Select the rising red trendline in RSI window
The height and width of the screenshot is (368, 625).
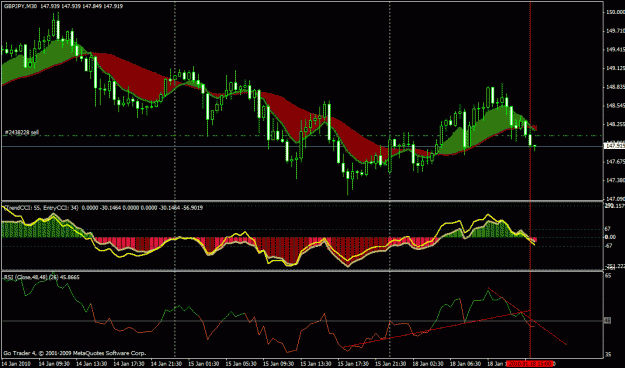tap(436, 329)
